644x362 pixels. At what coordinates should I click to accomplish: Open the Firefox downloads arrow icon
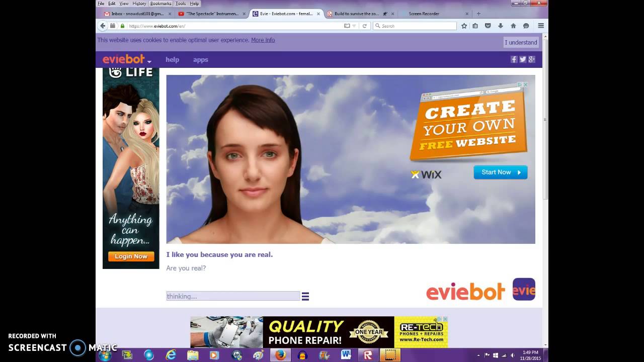(x=500, y=26)
